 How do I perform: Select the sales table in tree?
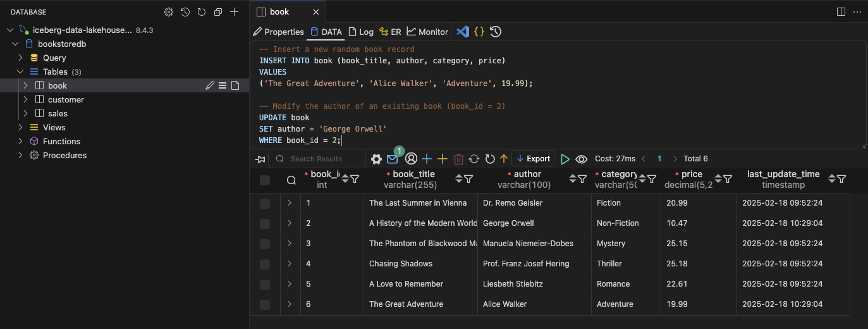58,114
